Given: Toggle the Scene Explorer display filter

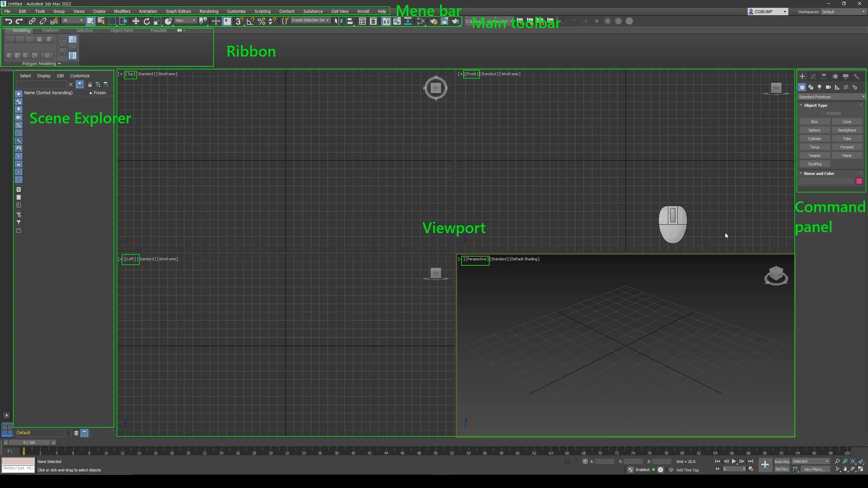Looking at the screenshot, I should tap(80, 84).
